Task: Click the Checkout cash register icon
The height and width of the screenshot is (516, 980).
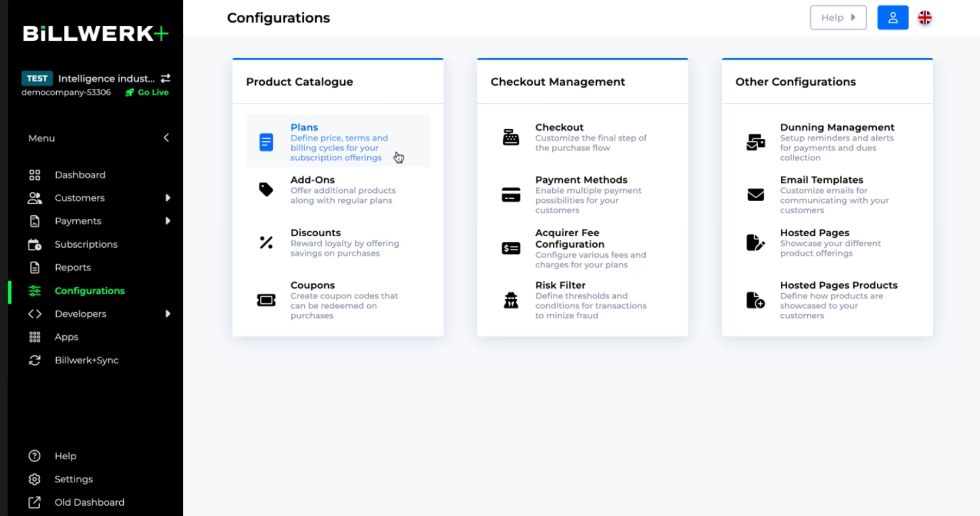Action: (511, 137)
